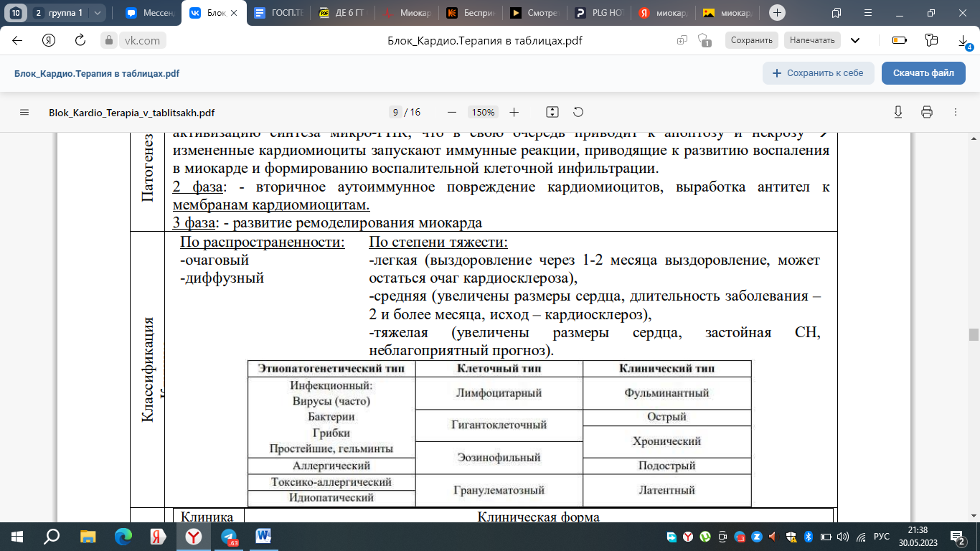Click the heading По степени тяжести

[438, 242]
